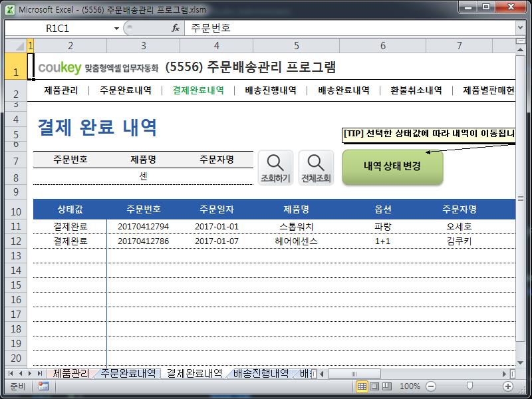Screen dimensions: 532x399
Task: Select column header 6
Action: (x=383, y=46)
